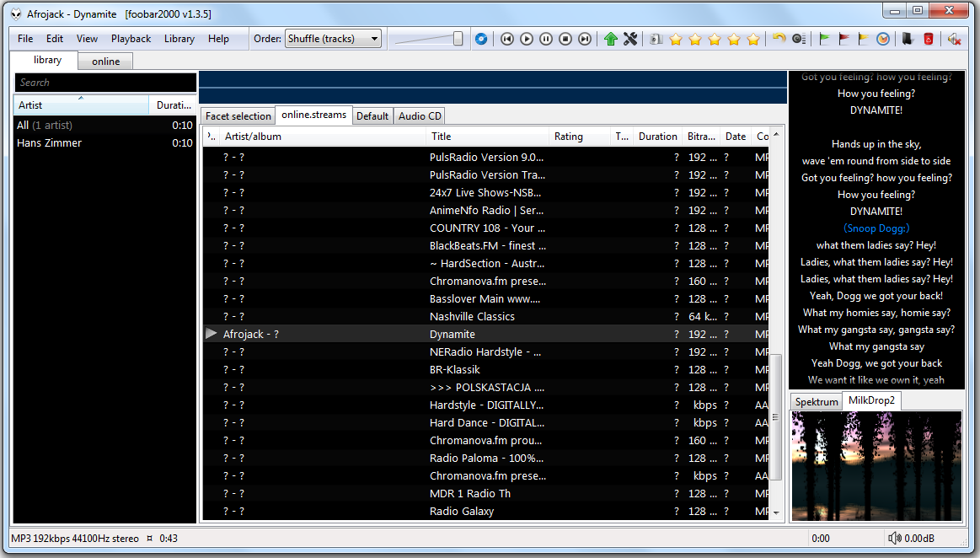The height and width of the screenshot is (558, 980).
Task: Sort library by the Artist column header
Action: (81, 105)
